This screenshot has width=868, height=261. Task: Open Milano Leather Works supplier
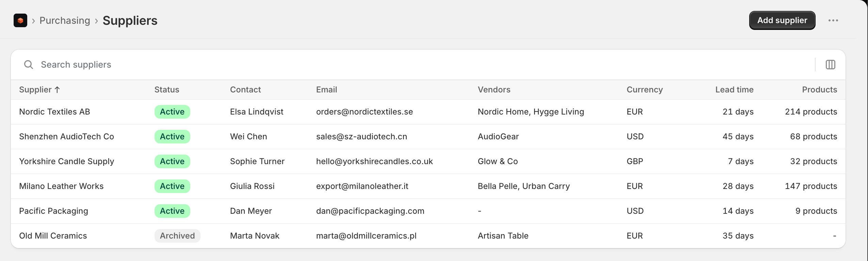(x=61, y=186)
